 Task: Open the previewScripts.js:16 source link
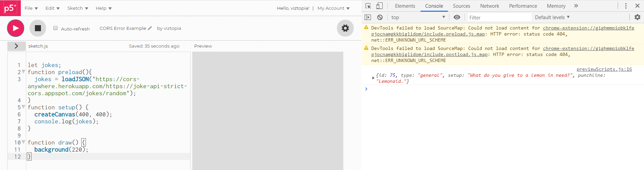click(604, 69)
